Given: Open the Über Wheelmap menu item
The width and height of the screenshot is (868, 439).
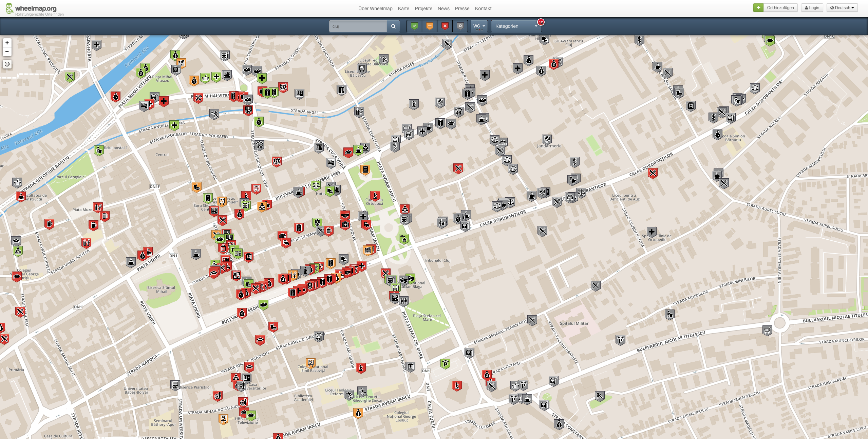Looking at the screenshot, I should point(375,8).
